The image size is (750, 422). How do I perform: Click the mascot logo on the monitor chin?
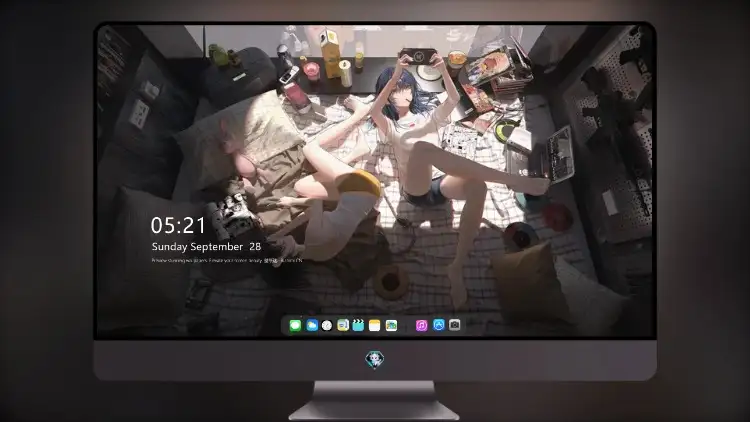point(375,360)
